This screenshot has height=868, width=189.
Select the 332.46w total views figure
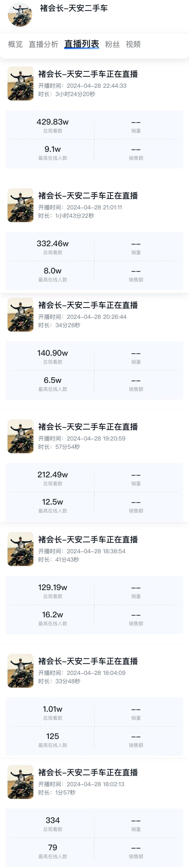click(53, 244)
